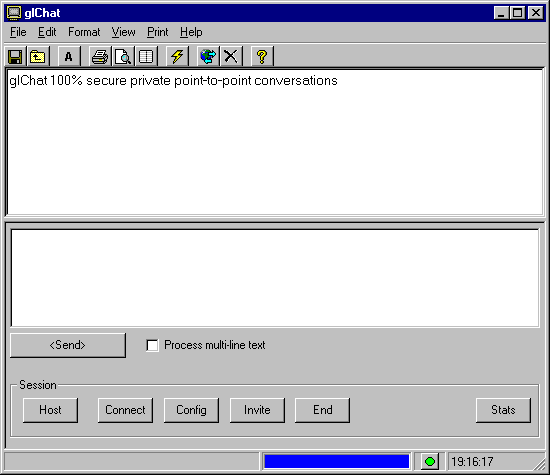
Task: Click the Save floppy disk toolbar icon
Action: [x=15, y=56]
